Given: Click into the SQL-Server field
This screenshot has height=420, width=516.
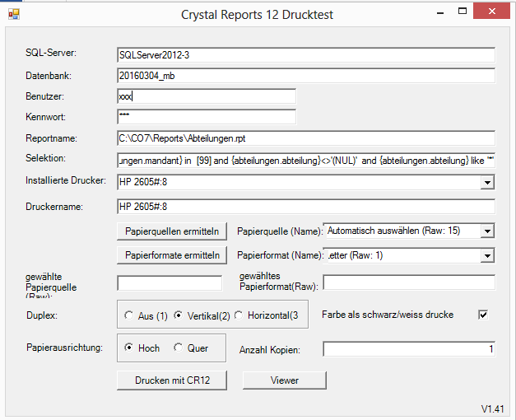Looking at the screenshot, I should (x=305, y=55).
